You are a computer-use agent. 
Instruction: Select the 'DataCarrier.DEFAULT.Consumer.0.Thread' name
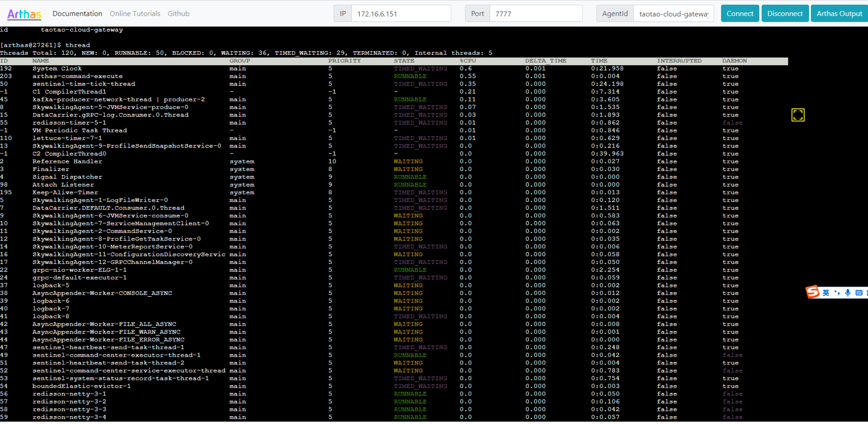click(x=108, y=208)
